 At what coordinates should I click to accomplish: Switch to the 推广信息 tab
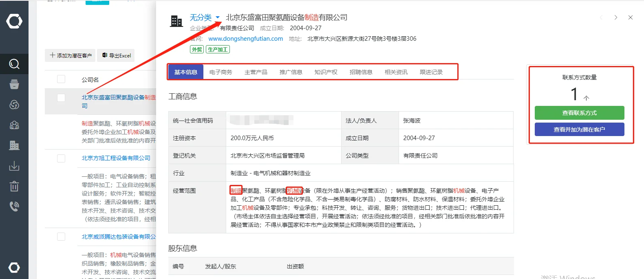point(291,72)
